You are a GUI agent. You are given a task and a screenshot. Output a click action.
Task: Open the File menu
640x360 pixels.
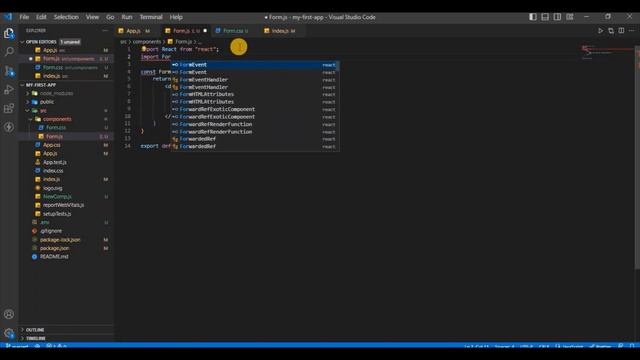click(x=24, y=17)
